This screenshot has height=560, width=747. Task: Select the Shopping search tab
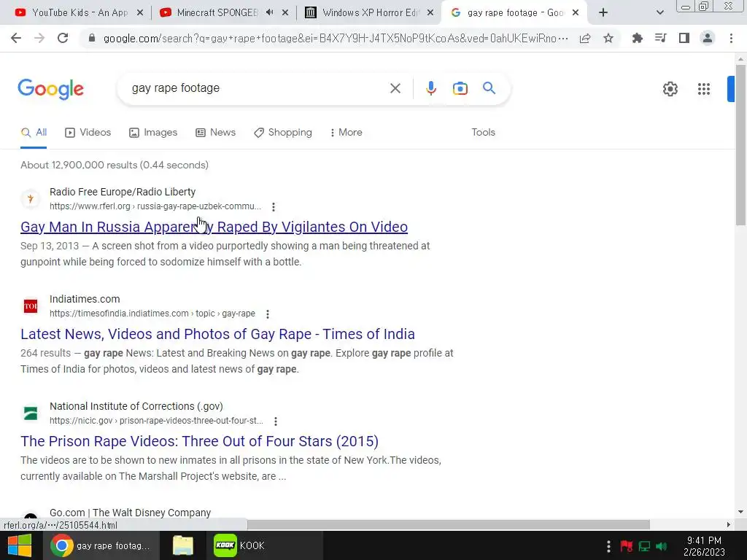283,133
